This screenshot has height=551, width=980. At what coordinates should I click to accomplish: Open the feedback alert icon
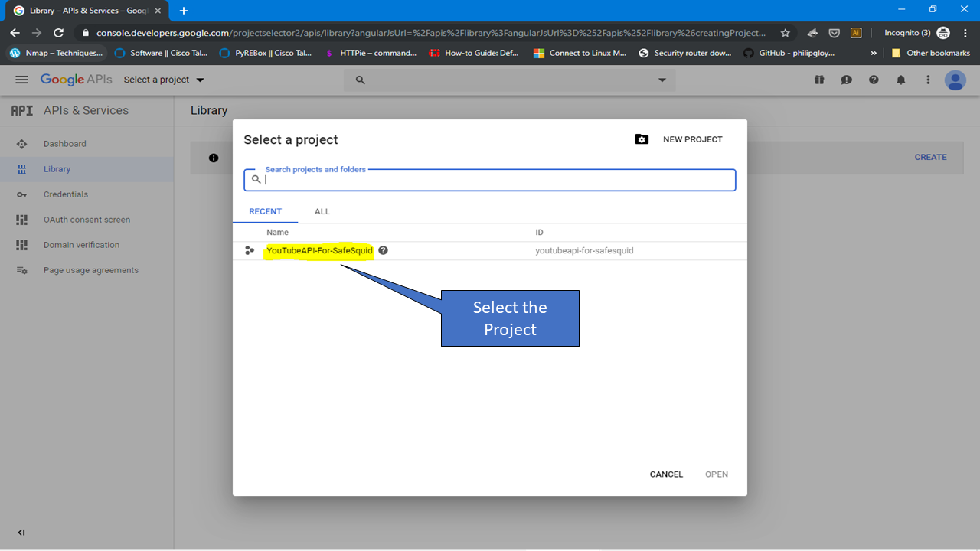[846, 80]
